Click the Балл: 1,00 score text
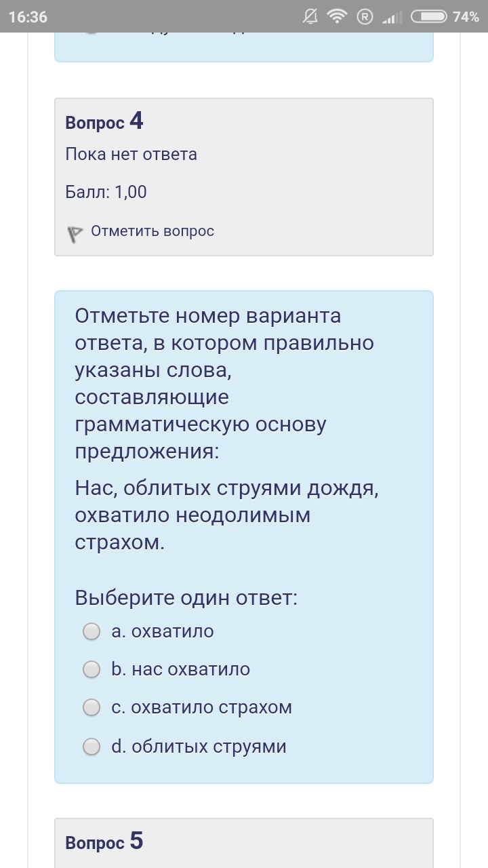The height and width of the screenshot is (868, 488). (x=106, y=192)
